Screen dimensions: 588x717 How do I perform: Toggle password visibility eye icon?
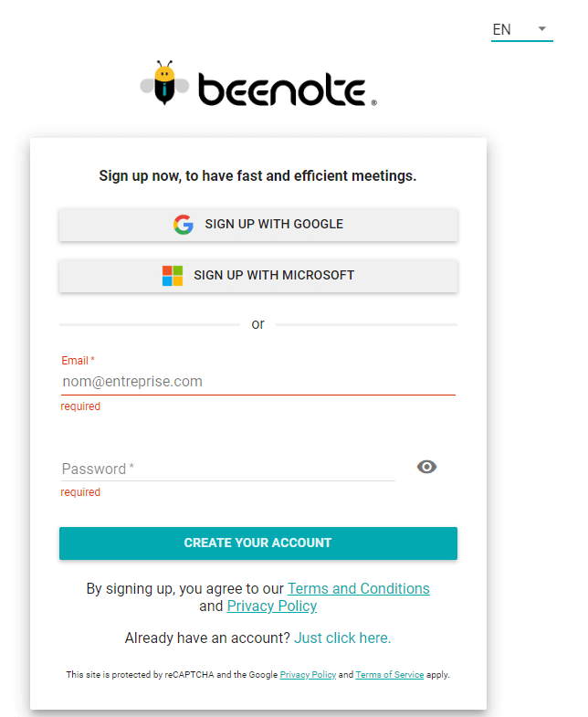[426, 467]
